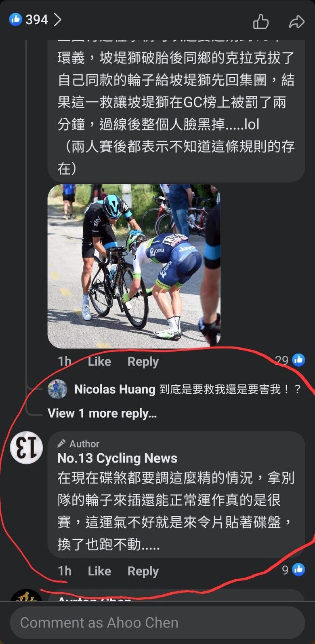Reply to the comment with the cycling photo
The width and height of the screenshot is (315, 644).
click(x=143, y=361)
